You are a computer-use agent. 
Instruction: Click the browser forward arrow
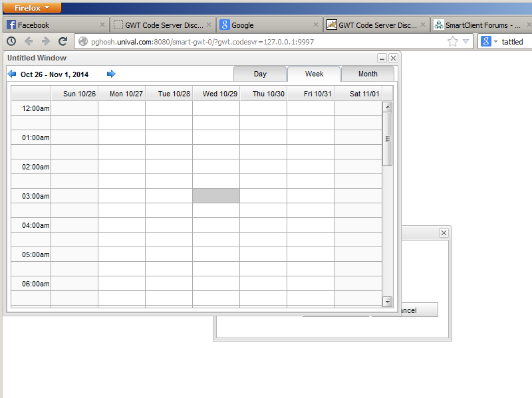(x=45, y=41)
